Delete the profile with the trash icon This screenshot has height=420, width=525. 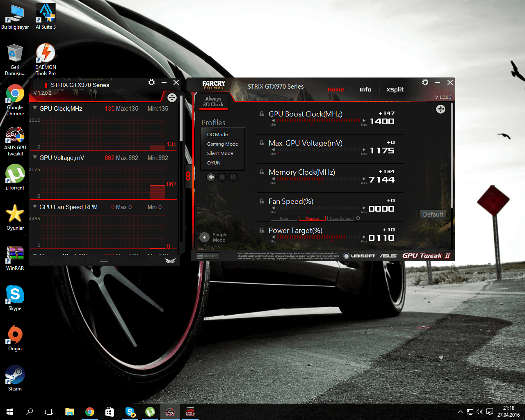tap(222, 177)
